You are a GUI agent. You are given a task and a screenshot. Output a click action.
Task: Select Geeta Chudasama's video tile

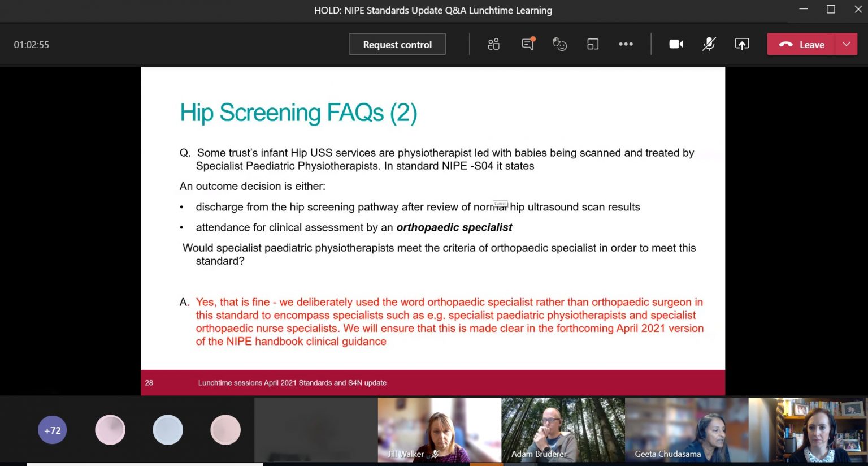685,430
